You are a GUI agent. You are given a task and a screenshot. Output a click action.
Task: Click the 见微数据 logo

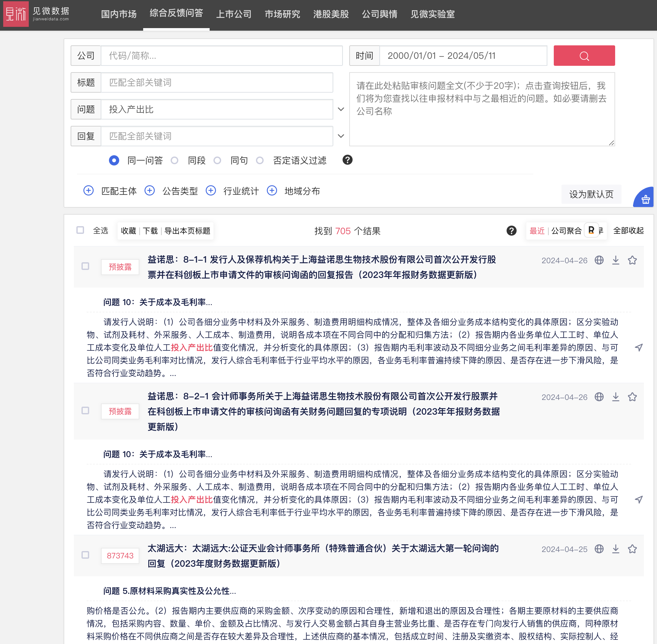tap(36, 14)
